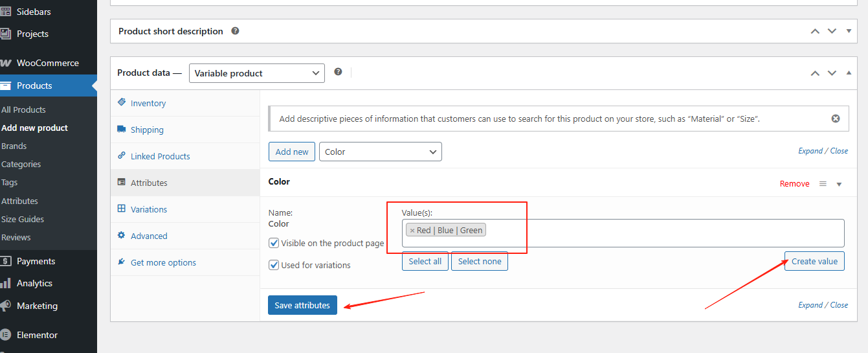Collapse the Product data panel triangle
The image size is (868, 353).
[849, 73]
